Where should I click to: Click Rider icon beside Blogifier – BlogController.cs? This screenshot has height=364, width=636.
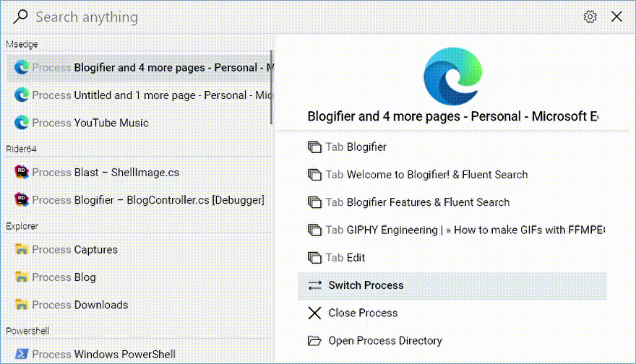(x=22, y=199)
